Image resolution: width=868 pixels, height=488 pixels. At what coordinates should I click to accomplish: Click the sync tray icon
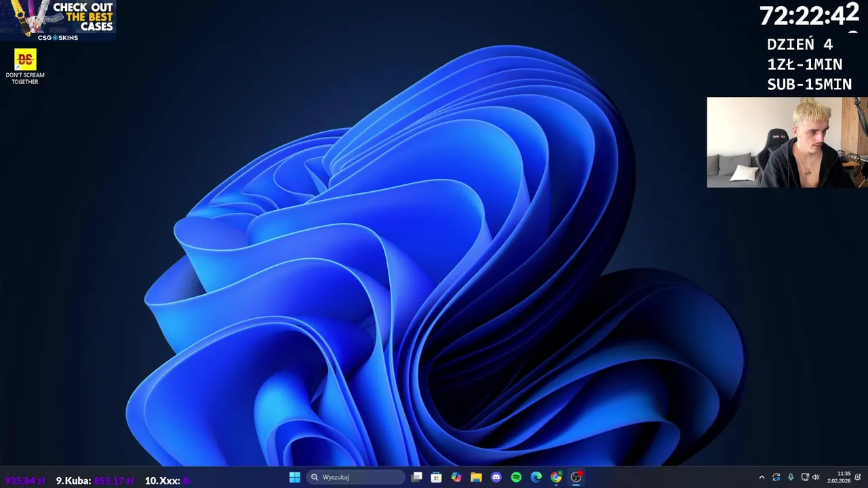point(776,477)
